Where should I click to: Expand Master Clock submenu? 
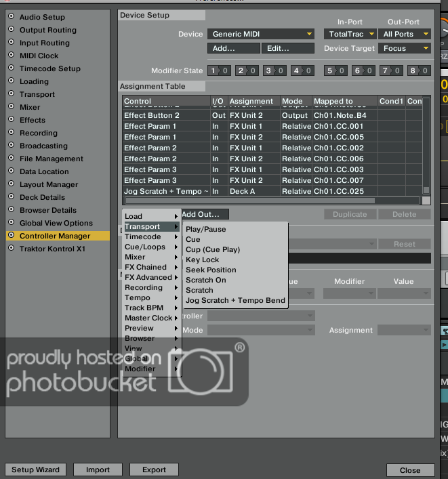tap(151, 318)
